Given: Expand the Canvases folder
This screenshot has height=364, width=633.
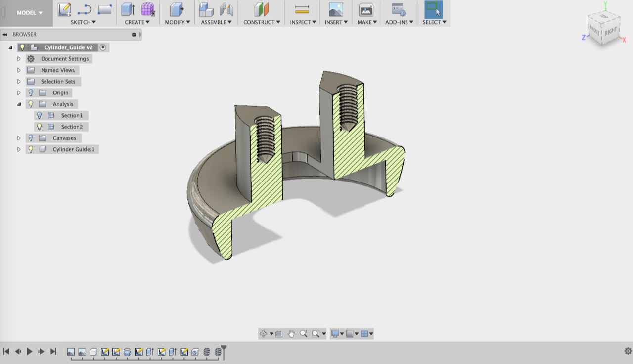Looking at the screenshot, I should click(19, 138).
